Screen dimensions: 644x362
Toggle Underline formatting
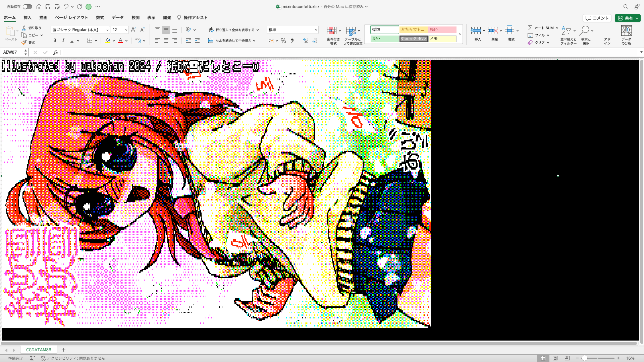pyautogui.click(x=72, y=41)
